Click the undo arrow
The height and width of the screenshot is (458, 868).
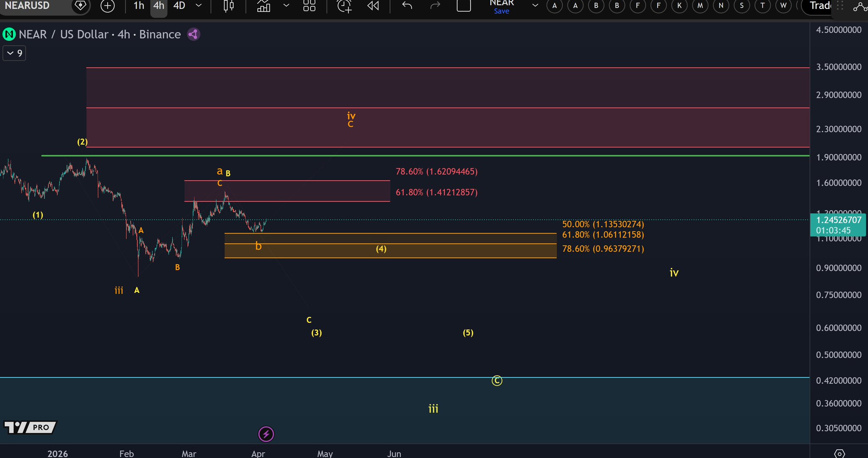tap(407, 6)
